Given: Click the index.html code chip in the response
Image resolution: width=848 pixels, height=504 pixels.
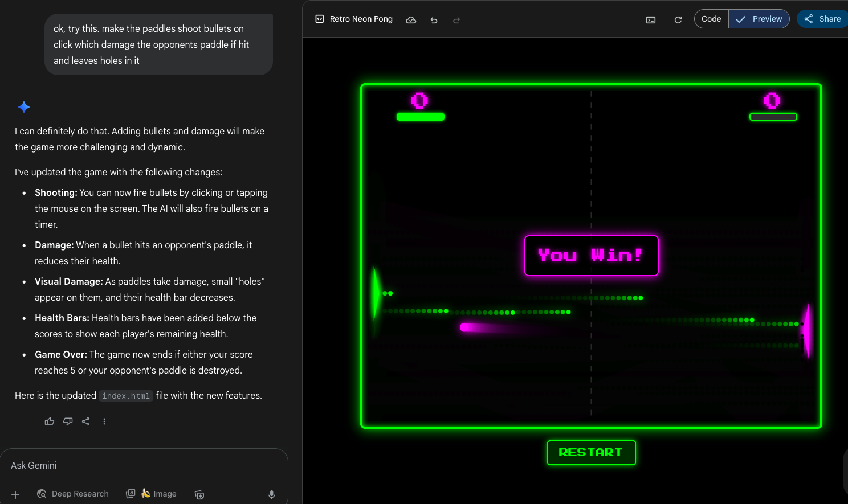Looking at the screenshot, I should point(126,396).
